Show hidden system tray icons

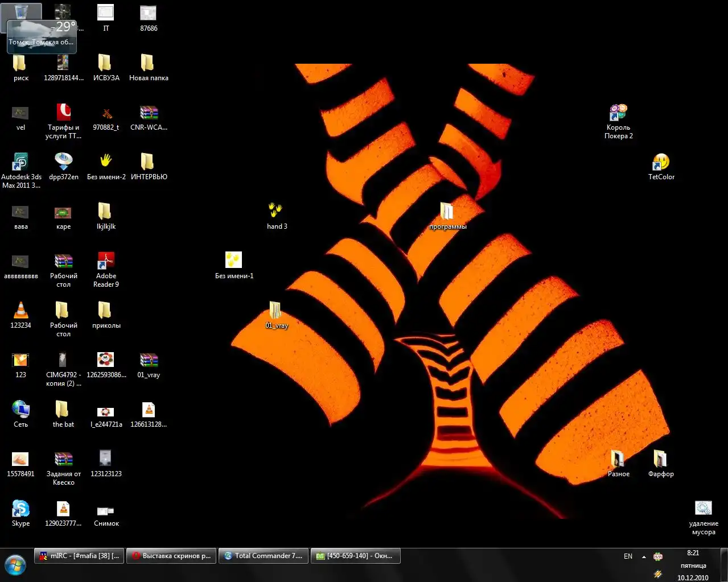(644, 557)
